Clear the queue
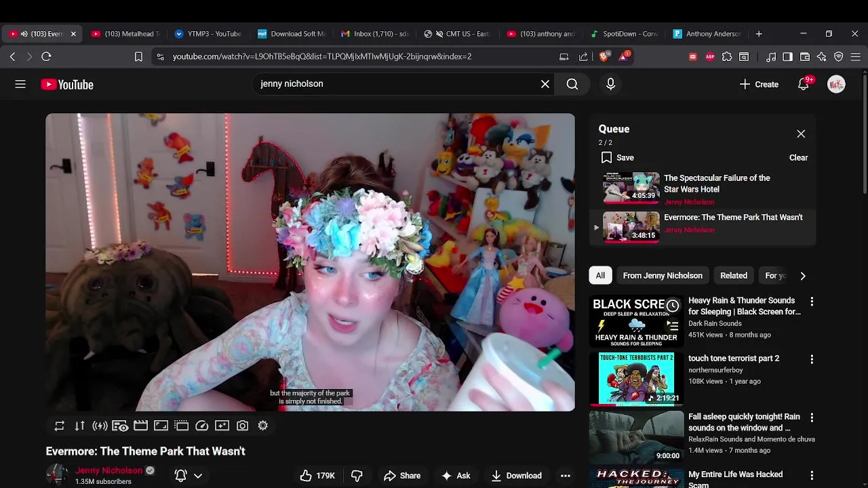 pyautogui.click(x=798, y=157)
